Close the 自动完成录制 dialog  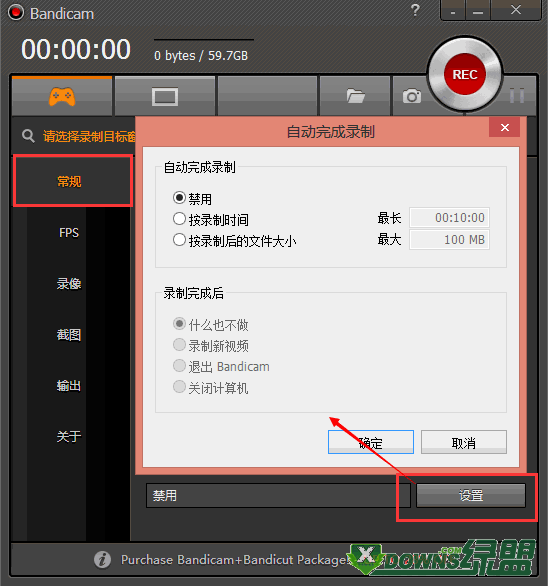[x=505, y=128]
